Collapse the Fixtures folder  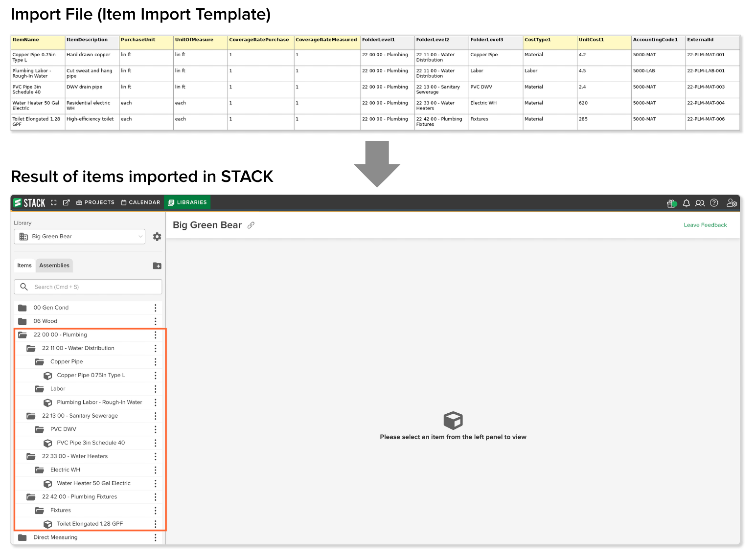(39, 510)
